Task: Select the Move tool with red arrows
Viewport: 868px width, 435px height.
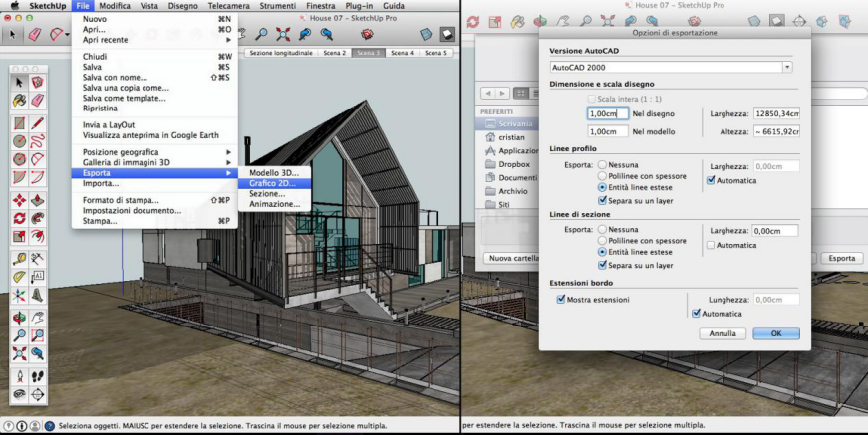Action: tap(19, 200)
